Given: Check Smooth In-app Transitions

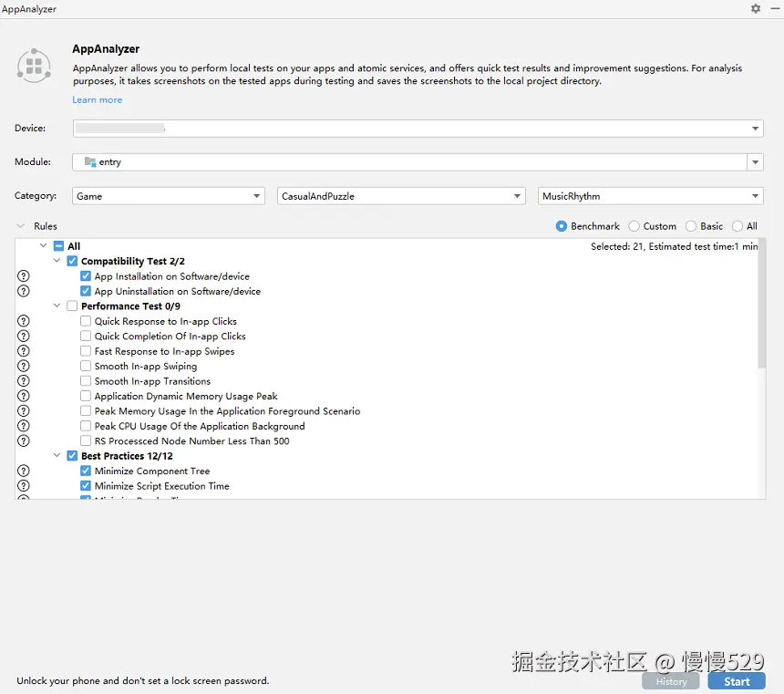Looking at the screenshot, I should (x=86, y=381).
